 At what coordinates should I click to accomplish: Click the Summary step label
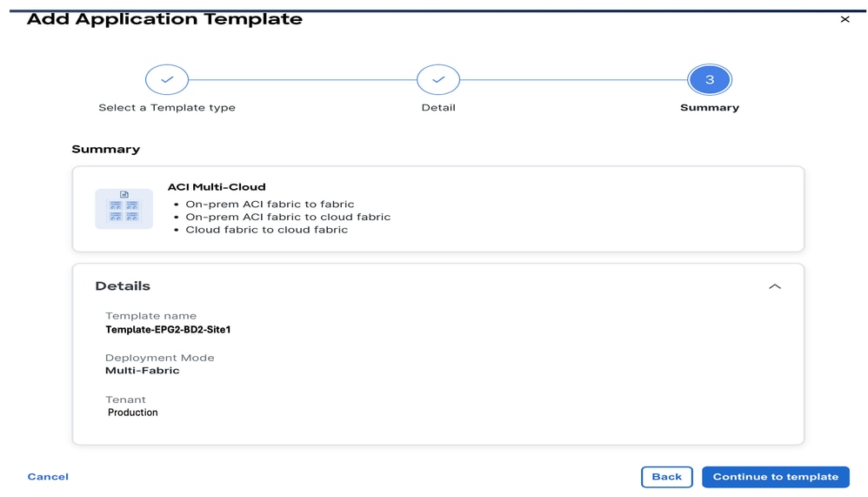[710, 107]
